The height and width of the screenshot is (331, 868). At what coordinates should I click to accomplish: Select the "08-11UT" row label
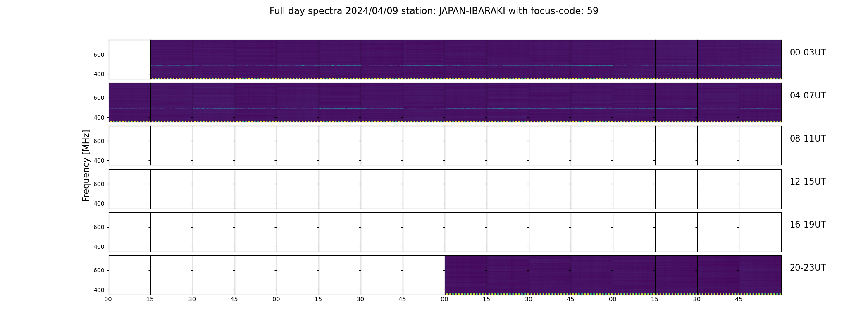tap(808, 139)
